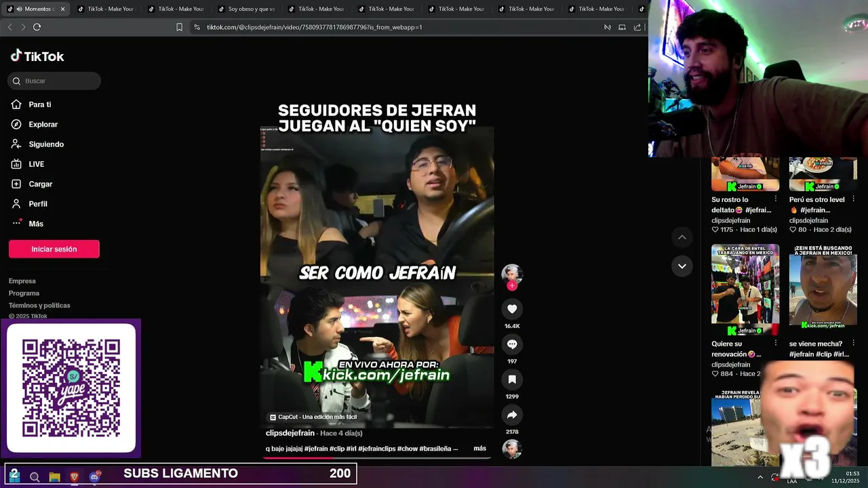Open 'Su rostro lo deltato' video thumbnail
868x488 pixels.
745,174
